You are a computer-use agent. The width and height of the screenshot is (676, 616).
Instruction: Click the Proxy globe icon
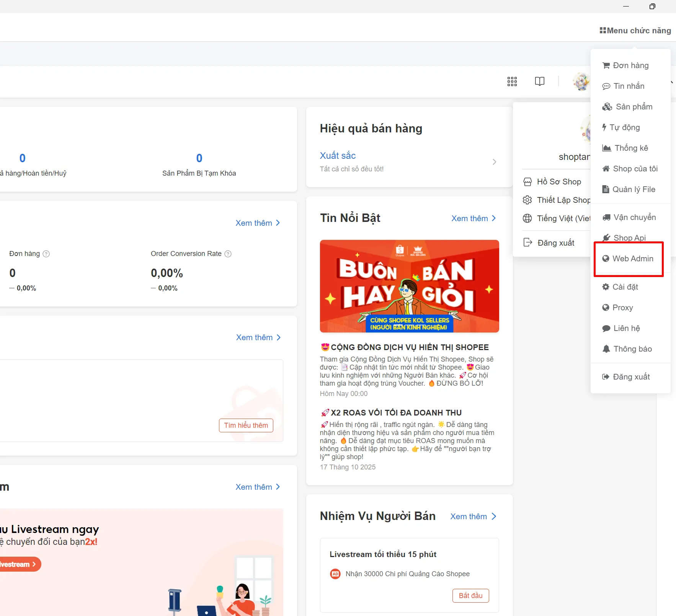tap(606, 308)
